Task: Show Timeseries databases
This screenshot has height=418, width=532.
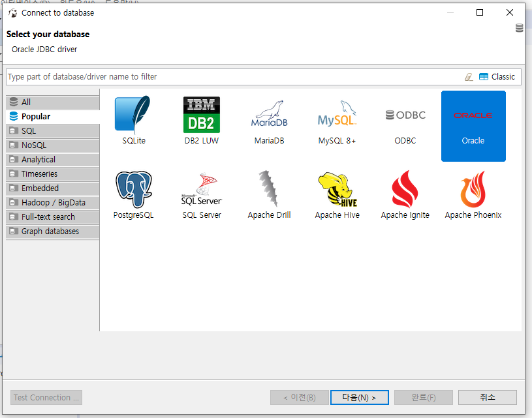Action: point(53,173)
